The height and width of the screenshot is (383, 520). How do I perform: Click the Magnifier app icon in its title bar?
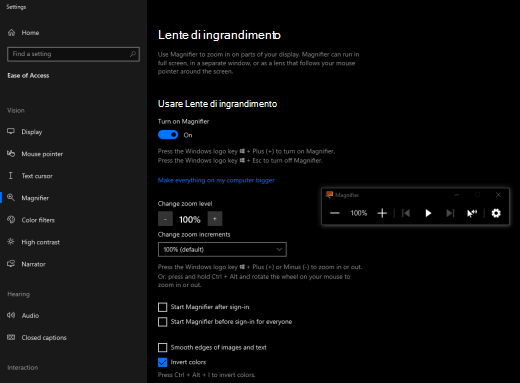point(329,195)
